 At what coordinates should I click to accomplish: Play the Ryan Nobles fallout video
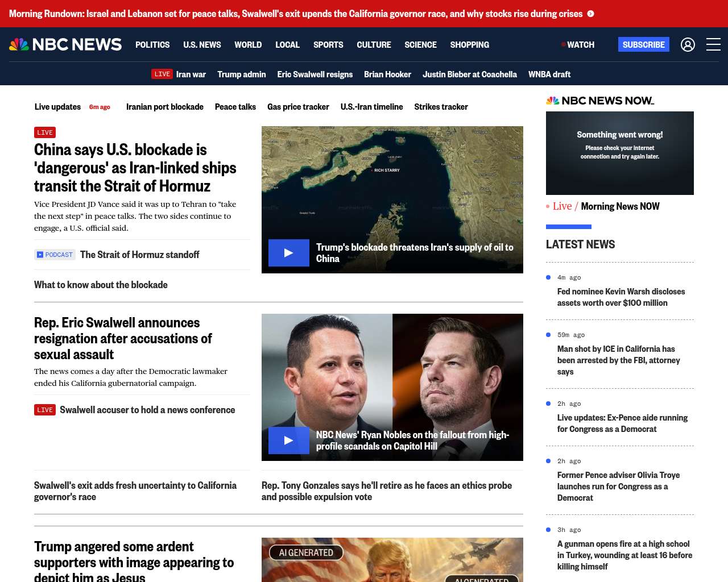click(x=289, y=440)
